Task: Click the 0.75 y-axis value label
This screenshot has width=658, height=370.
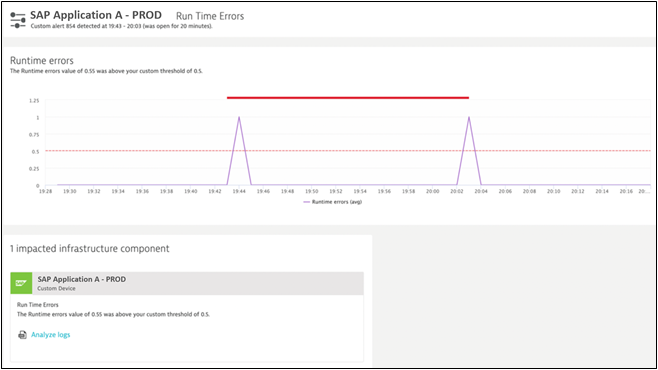Action: (x=34, y=135)
